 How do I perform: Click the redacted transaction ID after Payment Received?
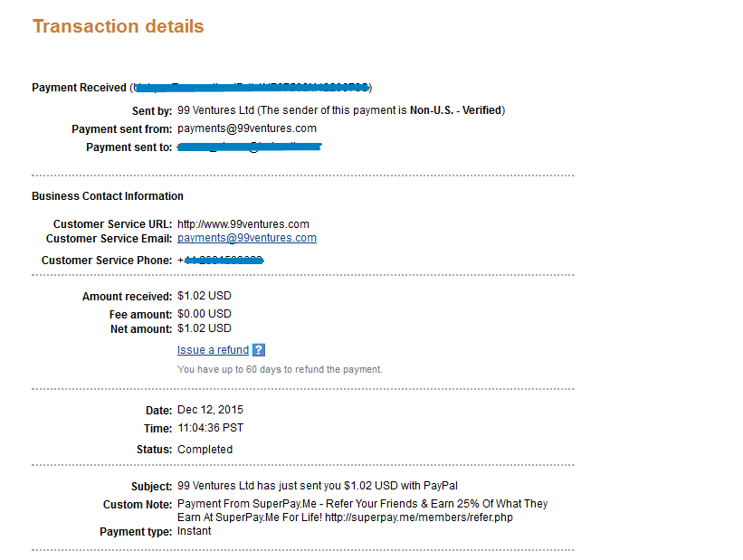[252, 88]
